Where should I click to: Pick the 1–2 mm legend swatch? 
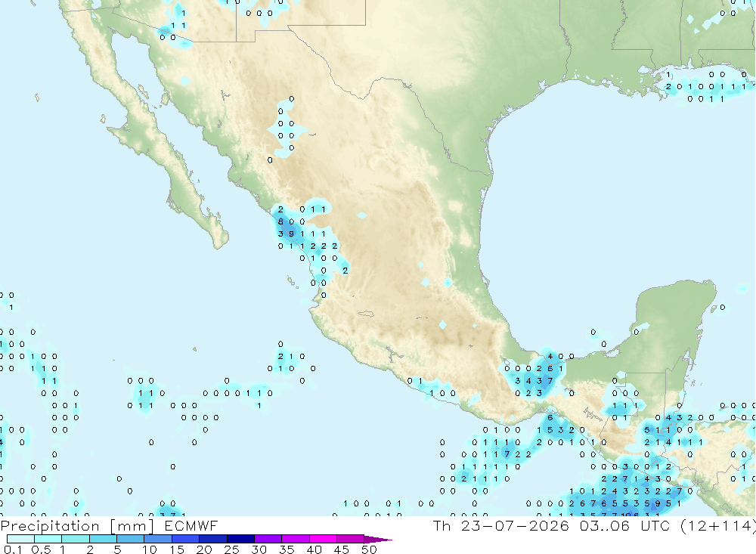(x=76, y=539)
